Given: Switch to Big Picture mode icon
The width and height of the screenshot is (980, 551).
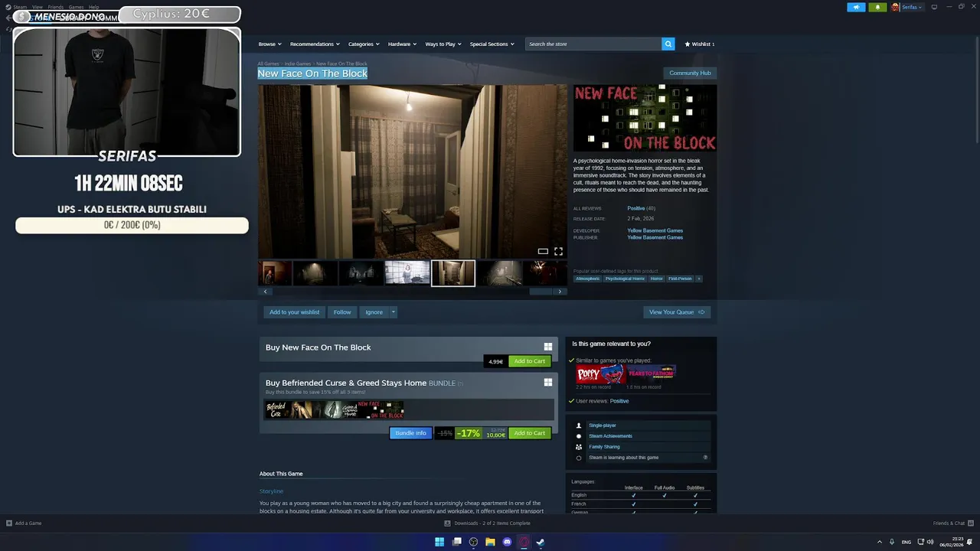Looking at the screenshot, I should click(x=934, y=7).
